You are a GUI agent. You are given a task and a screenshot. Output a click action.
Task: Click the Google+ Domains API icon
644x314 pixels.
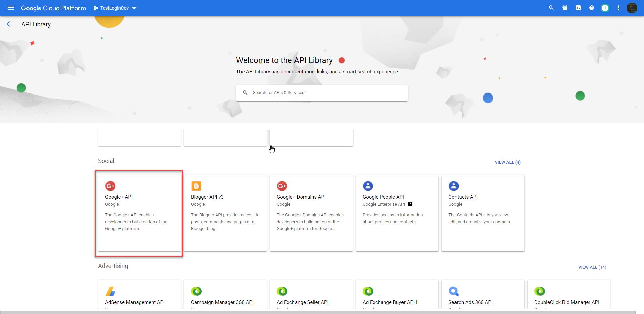(282, 186)
